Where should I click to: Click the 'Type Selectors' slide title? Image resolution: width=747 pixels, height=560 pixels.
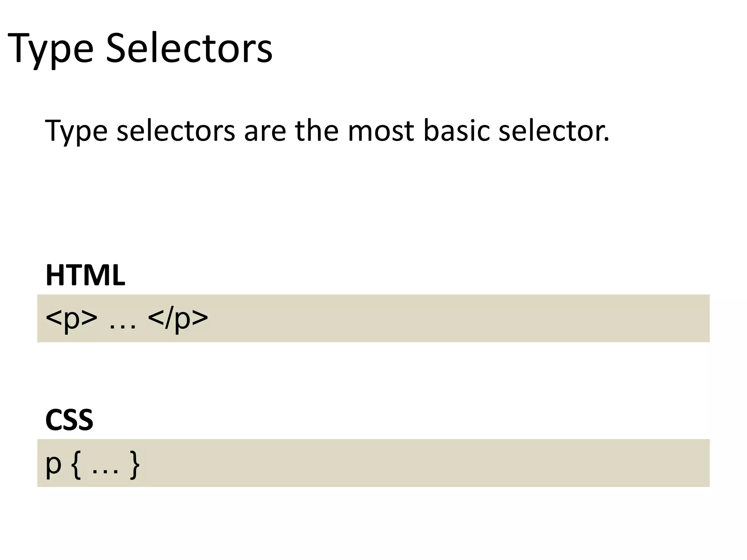[140, 49]
